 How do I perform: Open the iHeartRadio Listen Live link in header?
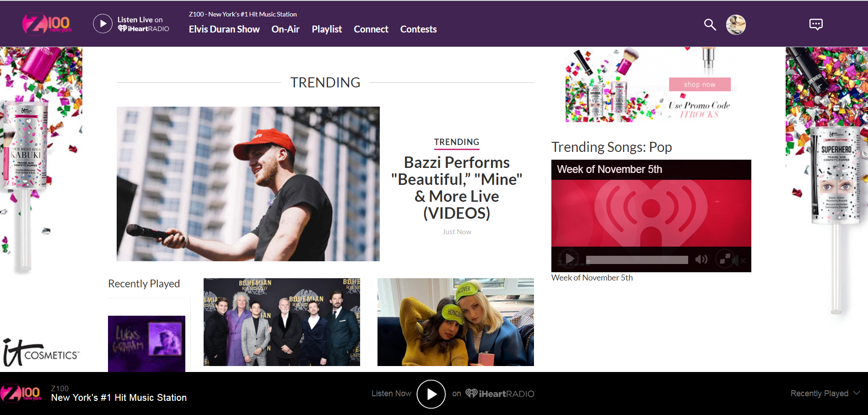tap(143, 24)
